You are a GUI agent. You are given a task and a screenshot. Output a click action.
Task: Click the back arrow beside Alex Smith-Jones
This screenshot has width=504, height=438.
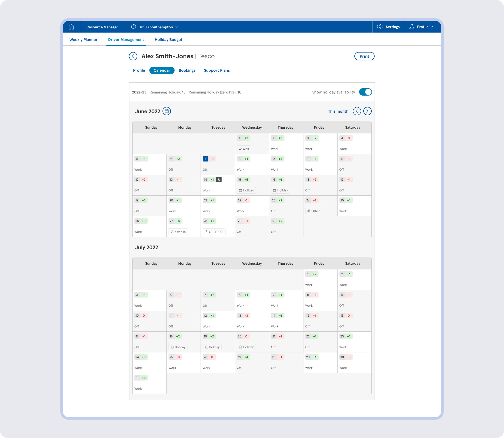click(x=133, y=56)
